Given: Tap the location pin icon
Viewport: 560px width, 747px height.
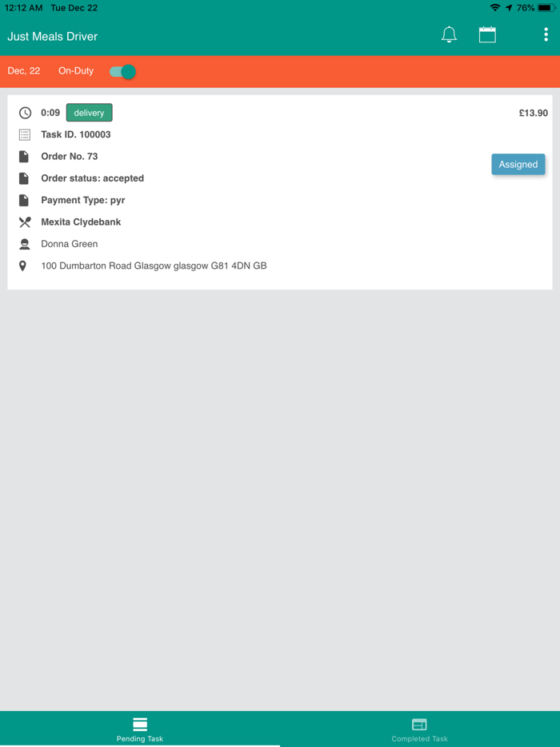Looking at the screenshot, I should [23, 266].
